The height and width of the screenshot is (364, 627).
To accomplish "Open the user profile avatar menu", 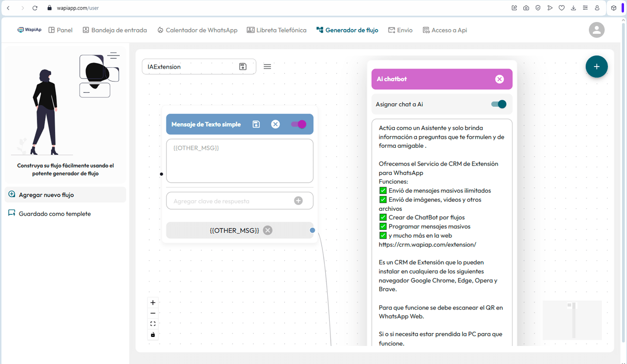I will [596, 30].
